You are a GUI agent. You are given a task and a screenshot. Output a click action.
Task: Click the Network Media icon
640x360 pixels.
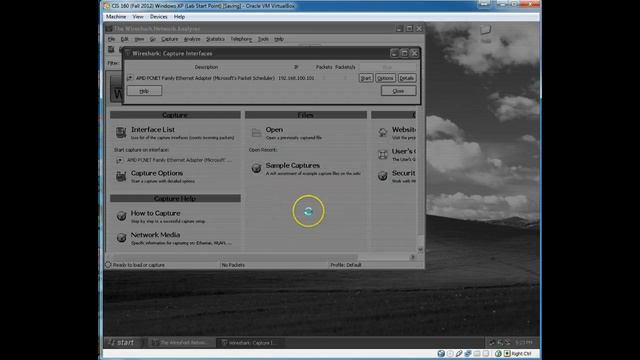[x=121, y=238]
